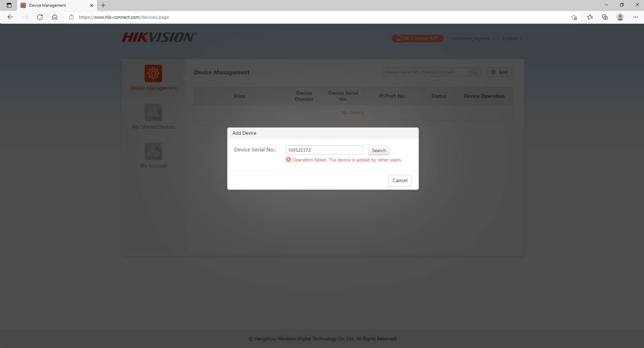644x348 pixels.
Task: Click the browser address bar URL
Action: coord(124,17)
